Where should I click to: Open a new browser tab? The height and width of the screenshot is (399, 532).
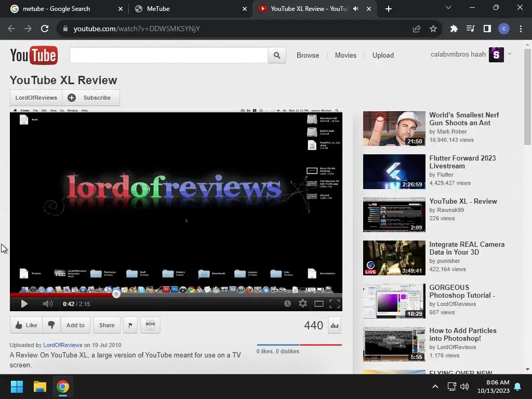pos(389,9)
